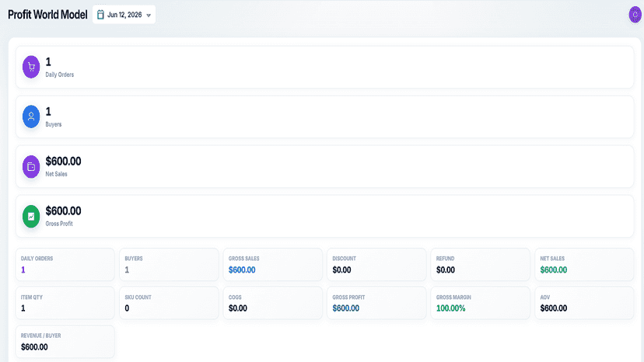Click the small NET SALES green $600.00 value
This screenshot has height=362, width=644.
point(554,270)
